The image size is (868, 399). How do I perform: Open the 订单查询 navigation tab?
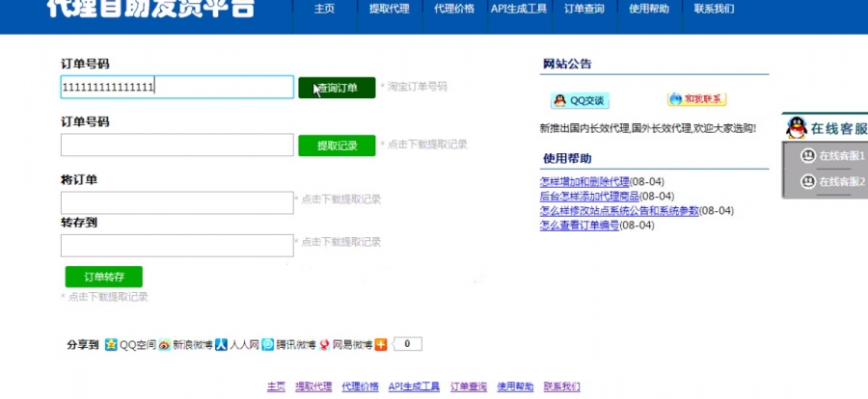pyautogui.click(x=584, y=9)
